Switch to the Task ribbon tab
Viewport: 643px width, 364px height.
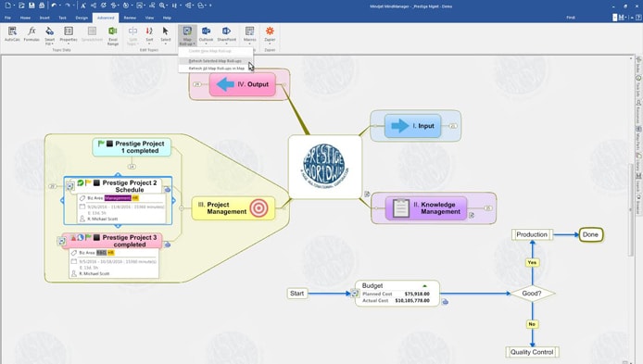pos(62,18)
